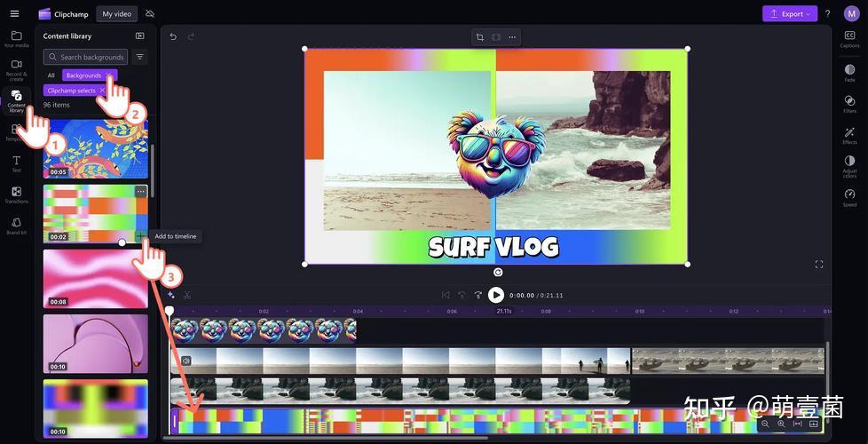Skip forward 5 seconds

pos(477,295)
